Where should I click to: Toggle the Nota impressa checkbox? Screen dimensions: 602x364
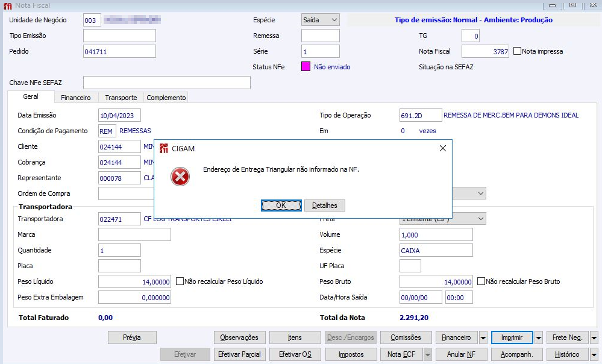click(517, 51)
